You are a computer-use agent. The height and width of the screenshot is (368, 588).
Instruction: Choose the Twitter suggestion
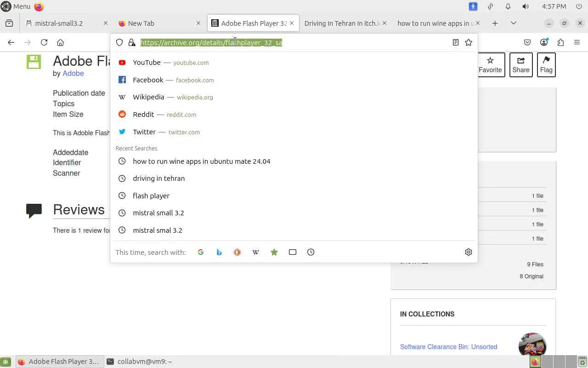[x=294, y=132]
